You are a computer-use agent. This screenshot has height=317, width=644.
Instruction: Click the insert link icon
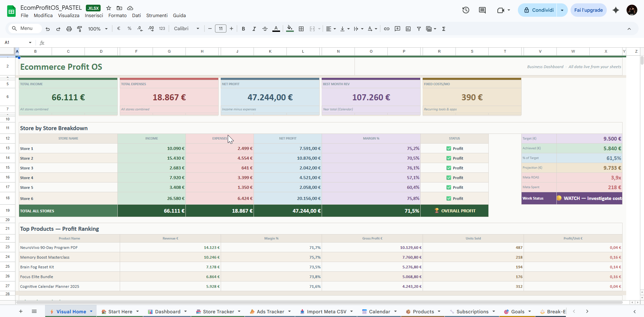point(386,29)
